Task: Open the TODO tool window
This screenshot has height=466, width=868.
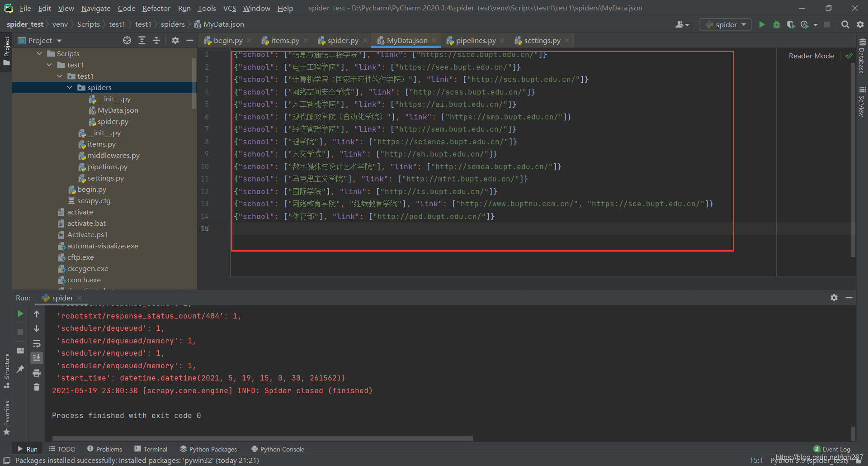Action: [x=62, y=449]
